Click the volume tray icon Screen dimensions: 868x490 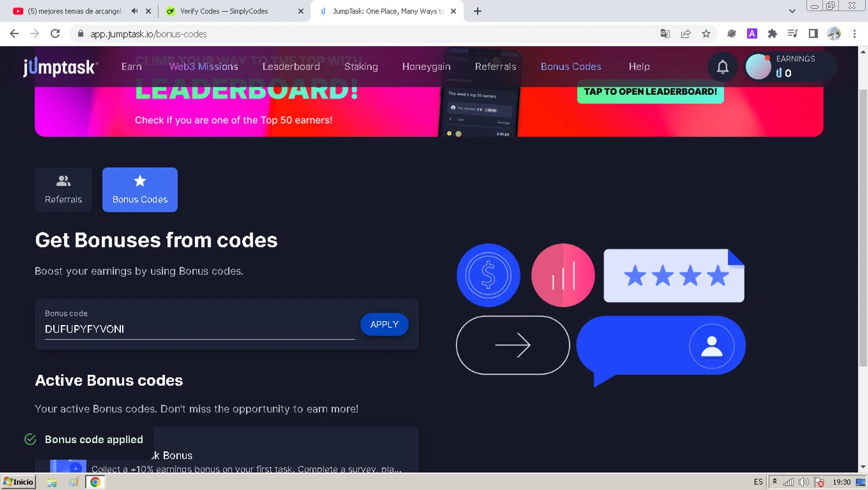(x=804, y=482)
